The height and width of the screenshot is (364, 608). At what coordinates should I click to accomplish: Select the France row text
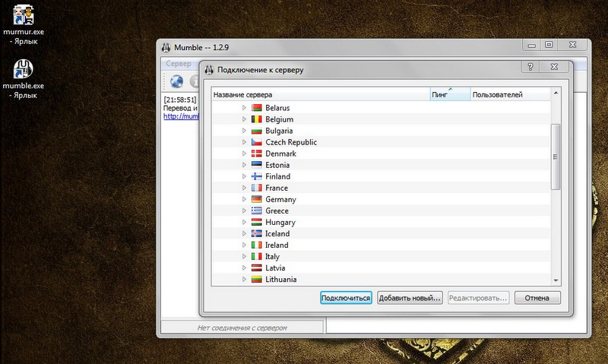click(x=277, y=188)
